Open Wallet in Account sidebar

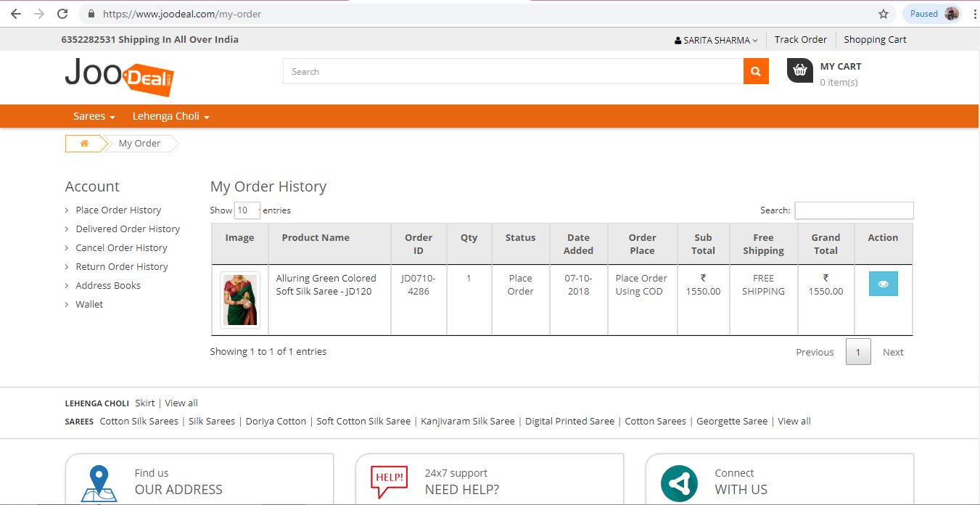(x=89, y=304)
